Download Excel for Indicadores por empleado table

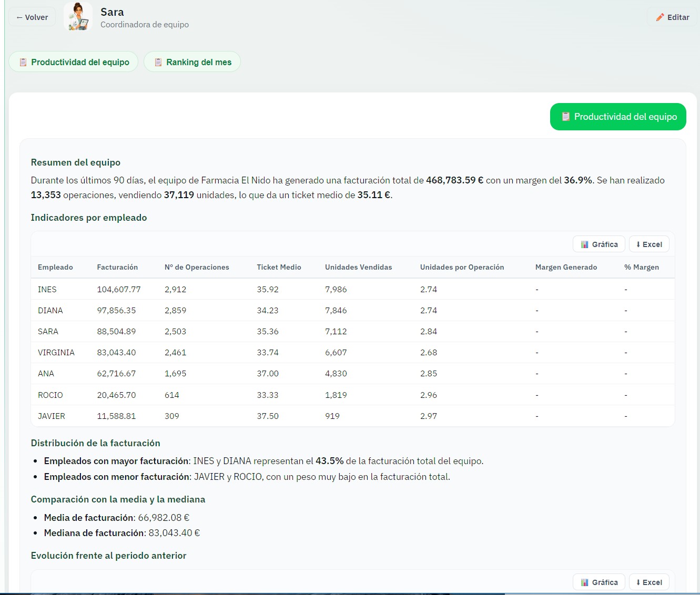649,244
